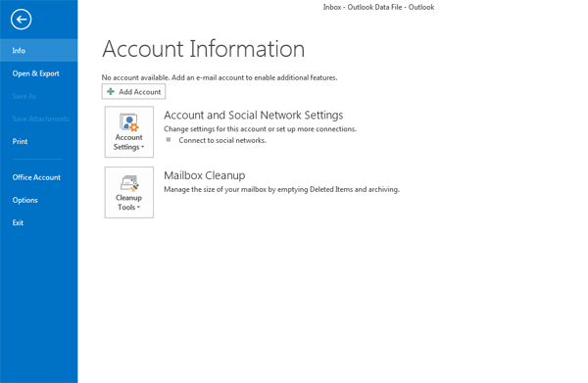This screenshot has height=383, width=588.
Task: Click the Mailbox Cleanup heading
Action: [x=205, y=175]
